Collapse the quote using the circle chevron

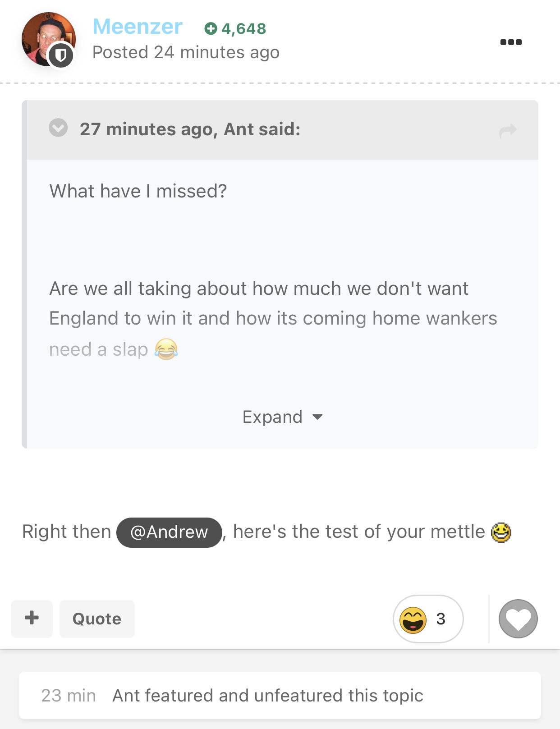[58, 128]
